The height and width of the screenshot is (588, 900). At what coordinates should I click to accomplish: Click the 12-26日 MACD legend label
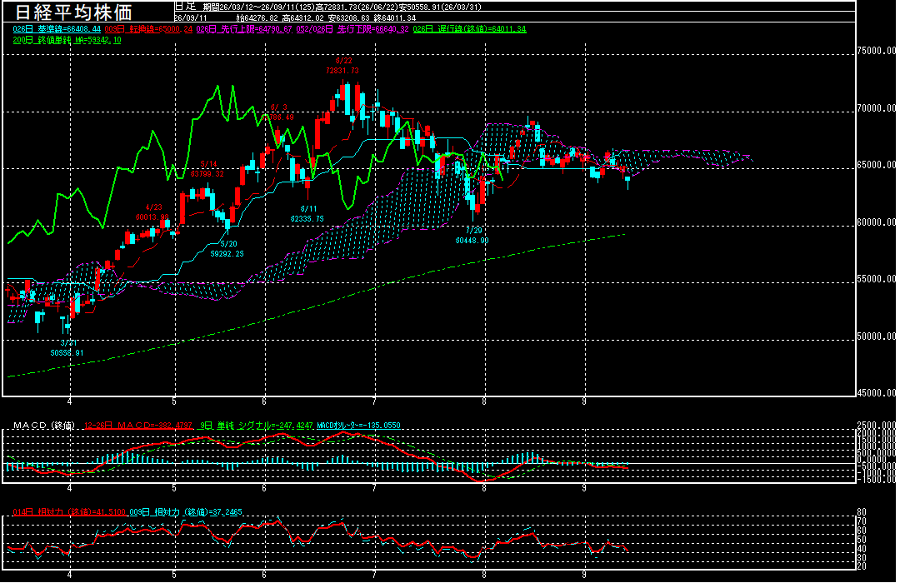(138, 426)
